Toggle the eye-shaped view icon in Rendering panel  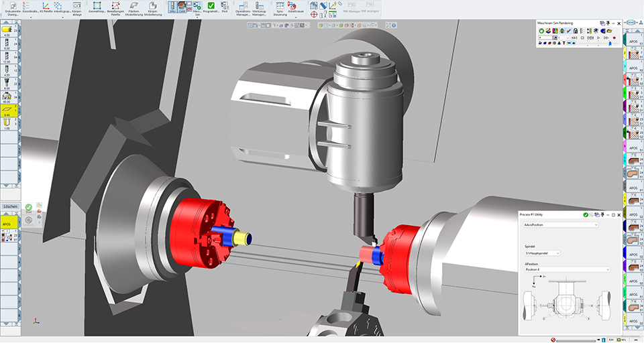click(x=574, y=43)
